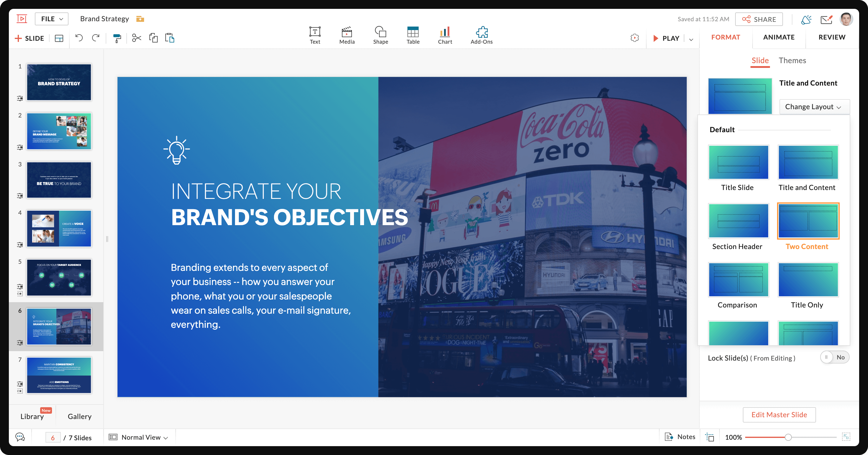
Task: Open the Media insert tool
Action: tap(347, 35)
